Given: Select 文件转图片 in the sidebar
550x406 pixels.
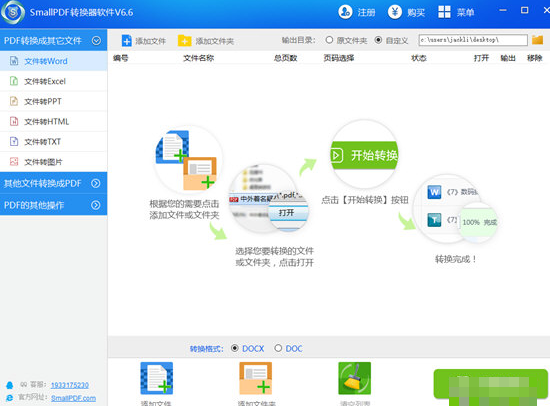Looking at the screenshot, I should click(x=53, y=162).
